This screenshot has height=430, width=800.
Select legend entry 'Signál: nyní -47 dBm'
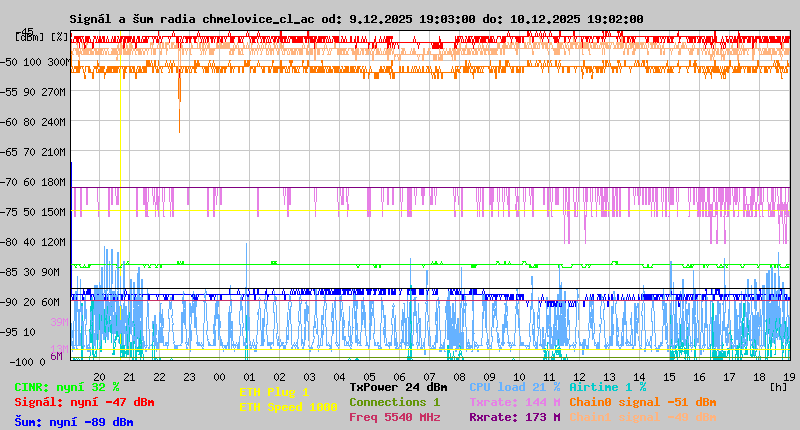(x=84, y=402)
